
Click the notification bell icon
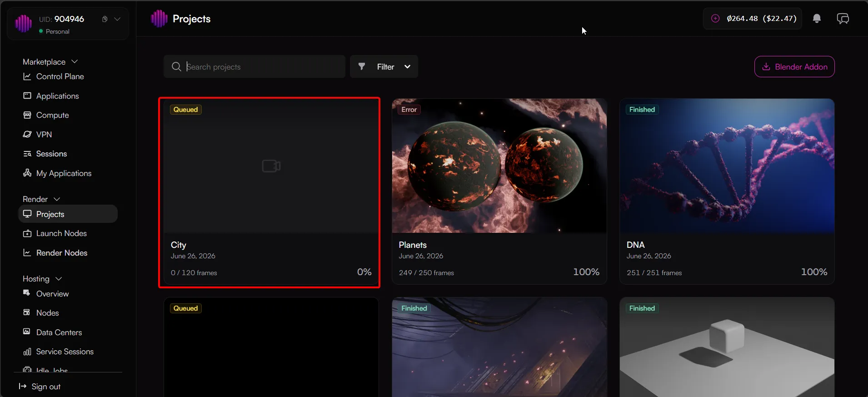(817, 19)
